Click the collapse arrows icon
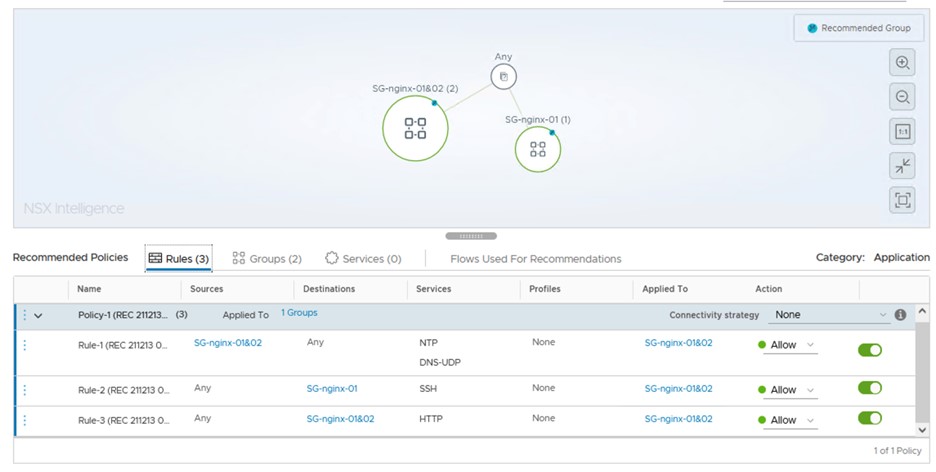The image size is (936, 472). coord(902,165)
